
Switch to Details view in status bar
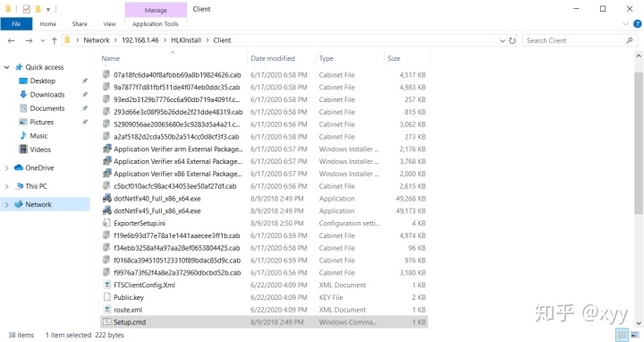pyautogui.click(x=623, y=335)
